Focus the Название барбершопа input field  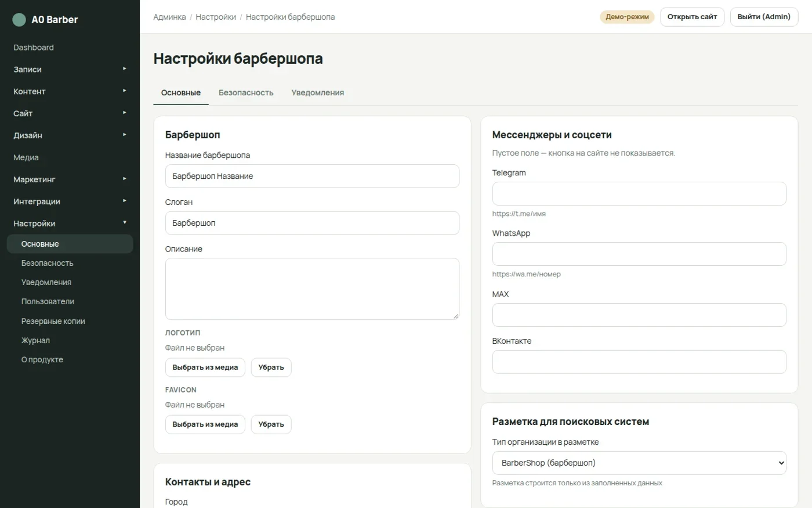tap(312, 176)
